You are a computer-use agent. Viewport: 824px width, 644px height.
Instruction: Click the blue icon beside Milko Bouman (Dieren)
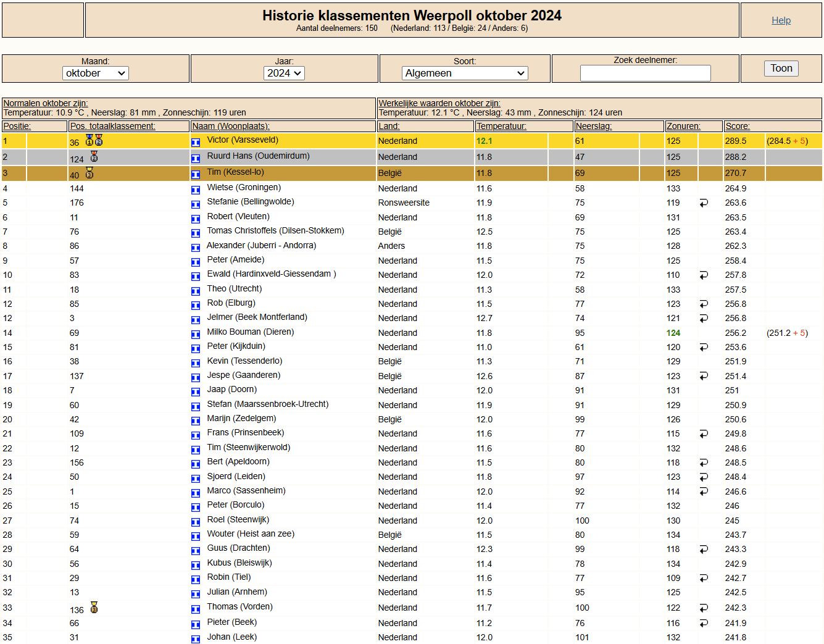(196, 334)
